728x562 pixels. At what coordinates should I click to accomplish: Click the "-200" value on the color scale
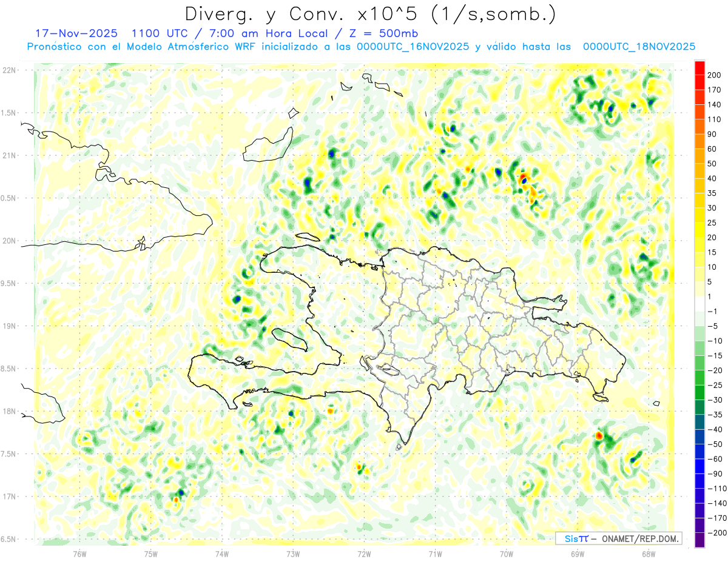coord(716,533)
